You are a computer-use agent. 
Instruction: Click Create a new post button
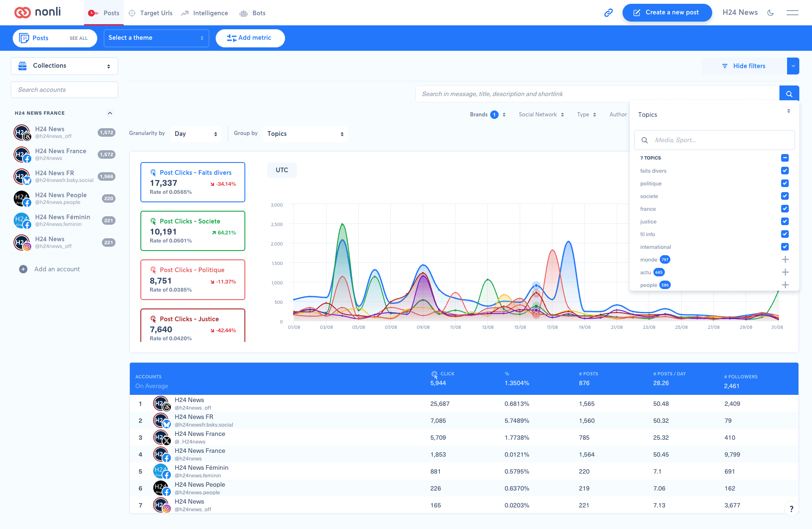(667, 13)
